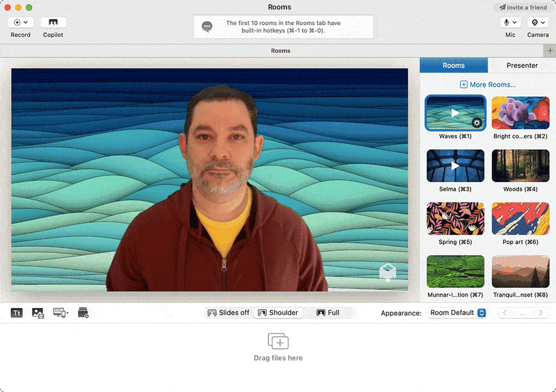
Task: Switch to Full slide layout
Action: [x=328, y=313]
